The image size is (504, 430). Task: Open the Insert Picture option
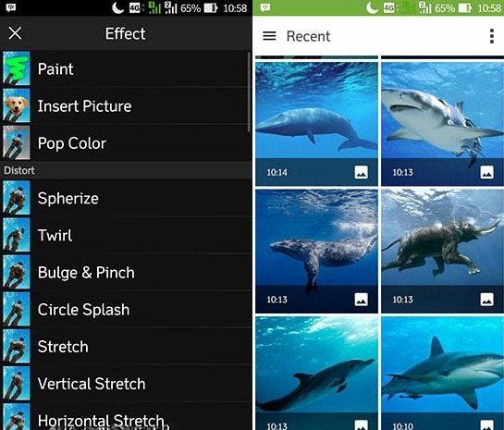[126, 105]
